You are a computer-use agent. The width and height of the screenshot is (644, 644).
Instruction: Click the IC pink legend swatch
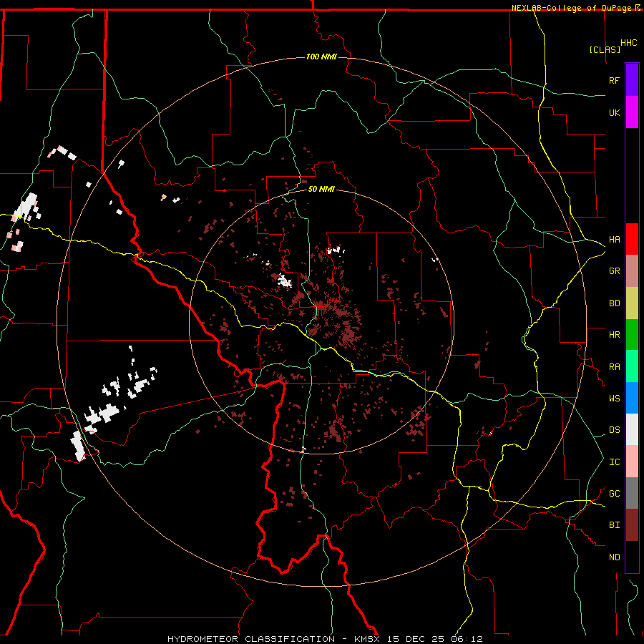pos(632,462)
